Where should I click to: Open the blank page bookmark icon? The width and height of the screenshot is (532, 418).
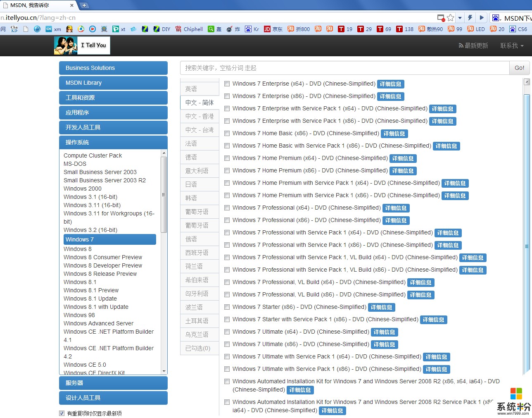[26, 29]
